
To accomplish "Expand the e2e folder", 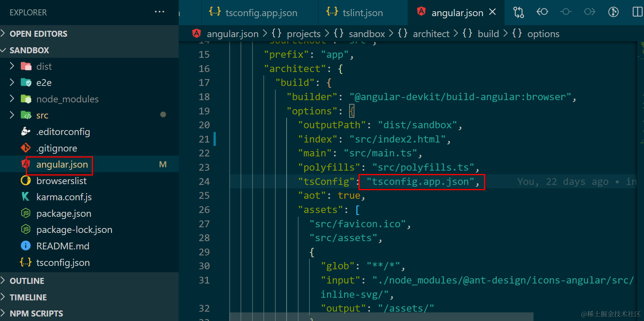I will pos(89,82).
